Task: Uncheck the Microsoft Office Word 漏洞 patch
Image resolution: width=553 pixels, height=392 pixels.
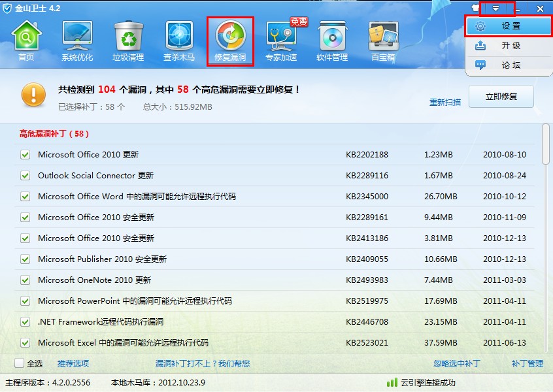Action: pyautogui.click(x=25, y=197)
